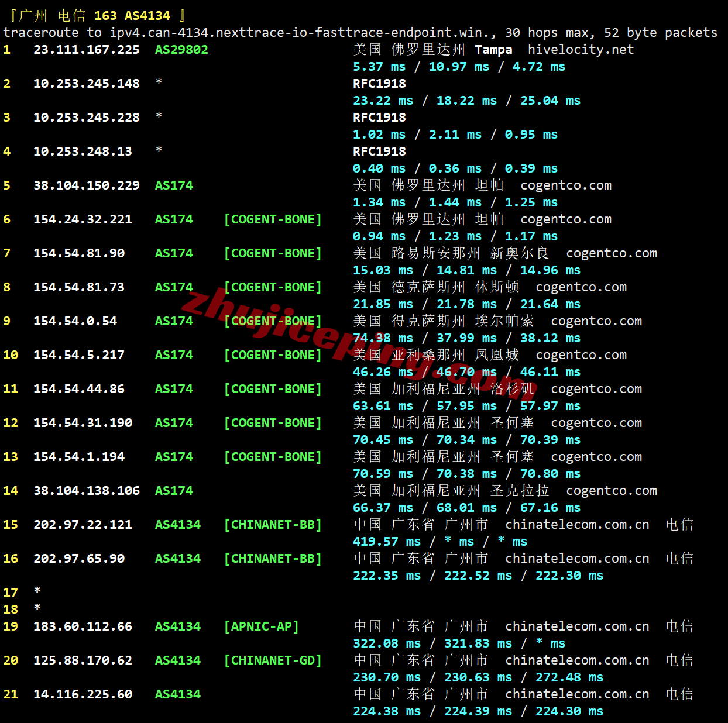728x723 pixels.
Task: Select the 1.34 ms latency value
Action: point(379,202)
